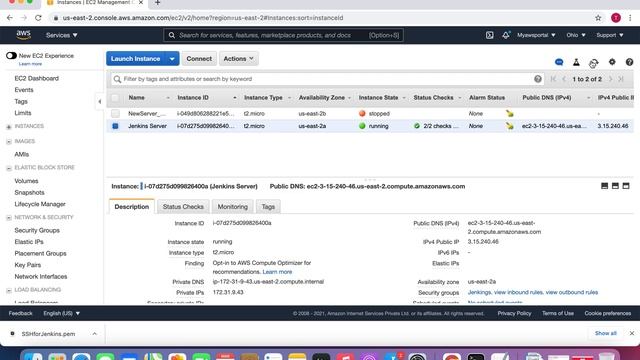640x360 pixels.
Task: Switch to the Status Checks tab
Action: [x=183, y=207]
